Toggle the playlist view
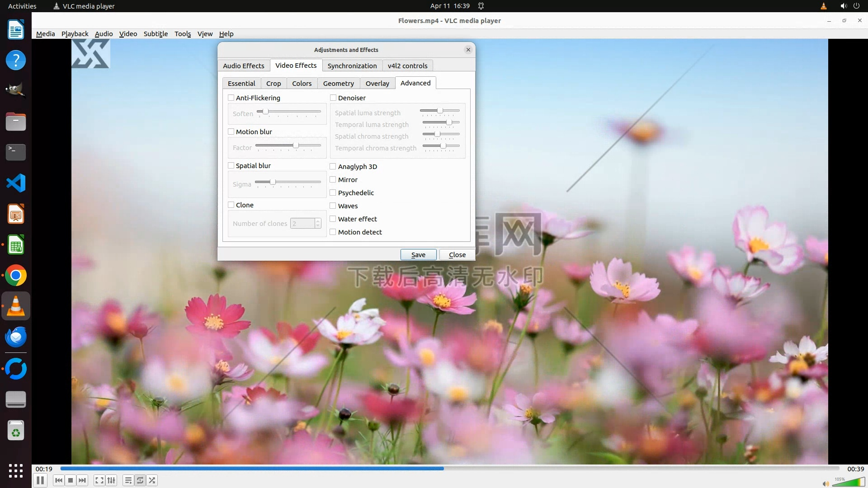This screenshot has height=488, width=868. [128, 480]
